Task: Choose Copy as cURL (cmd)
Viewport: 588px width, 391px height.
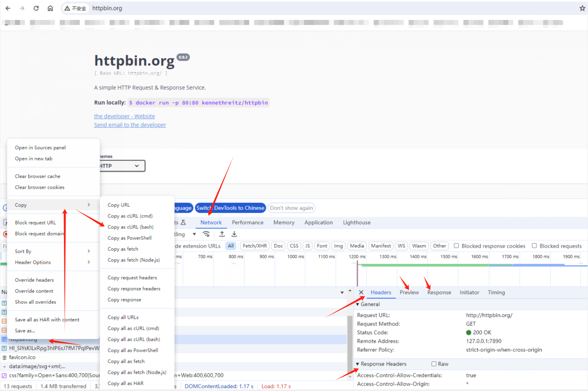Action: (x=130, y=216)
